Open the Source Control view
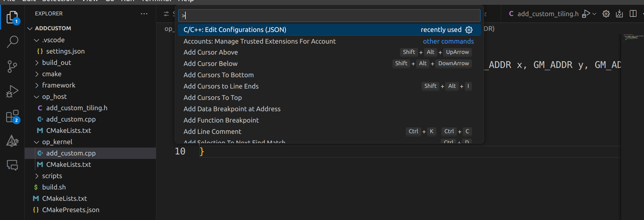 coord(12,66)
